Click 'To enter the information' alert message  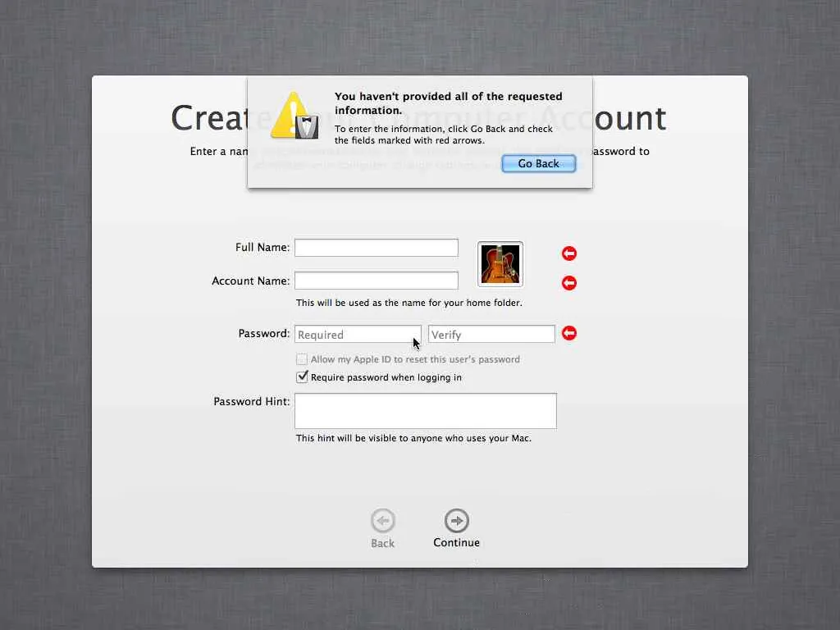444,135
